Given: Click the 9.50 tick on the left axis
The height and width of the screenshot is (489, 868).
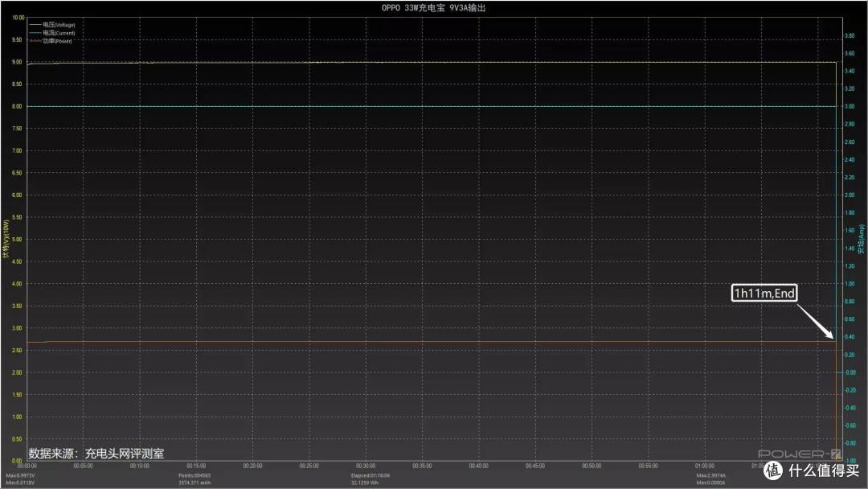Looking at the screenshot, I should click(x=17, y=40).
